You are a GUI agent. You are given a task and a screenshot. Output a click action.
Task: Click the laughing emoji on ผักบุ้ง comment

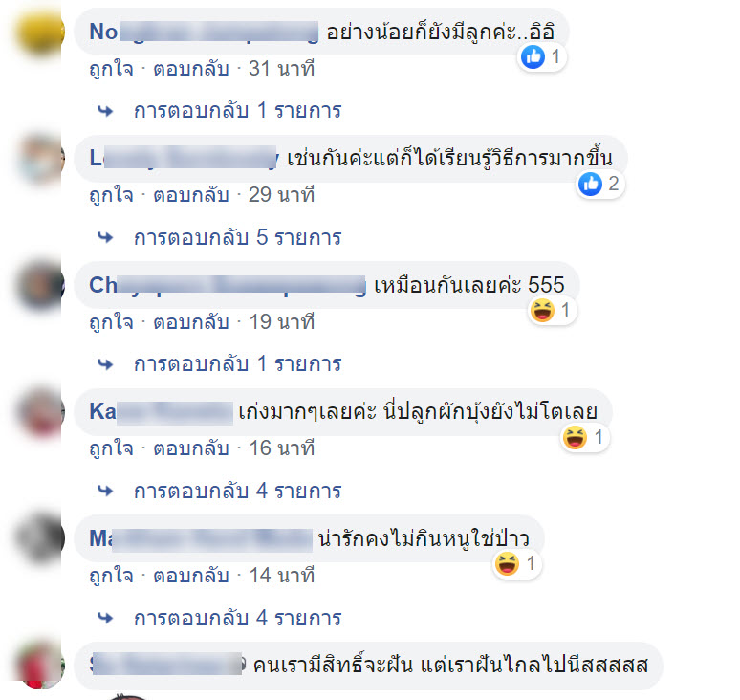tap(575, 437)
